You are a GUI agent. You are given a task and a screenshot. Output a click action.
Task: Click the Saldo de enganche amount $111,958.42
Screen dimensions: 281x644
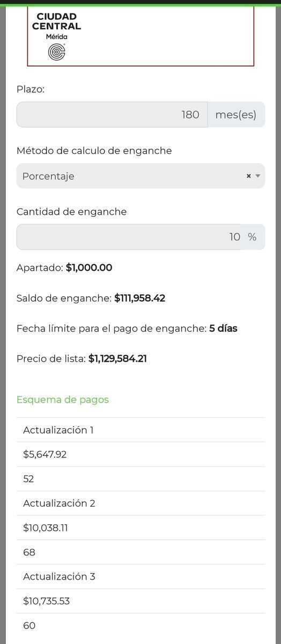pos(139,298)
